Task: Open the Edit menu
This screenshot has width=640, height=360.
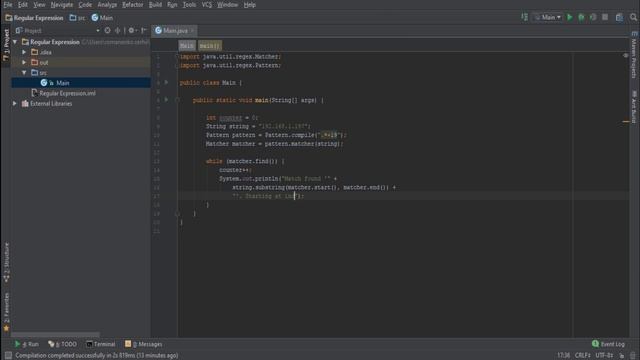Action: pyautogui.click(x=22, y=5)
